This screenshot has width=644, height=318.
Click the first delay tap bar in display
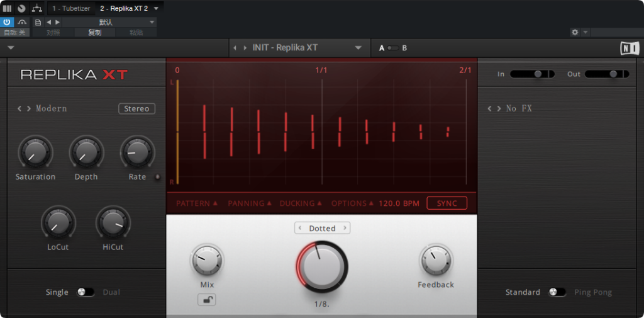(204, 132)
